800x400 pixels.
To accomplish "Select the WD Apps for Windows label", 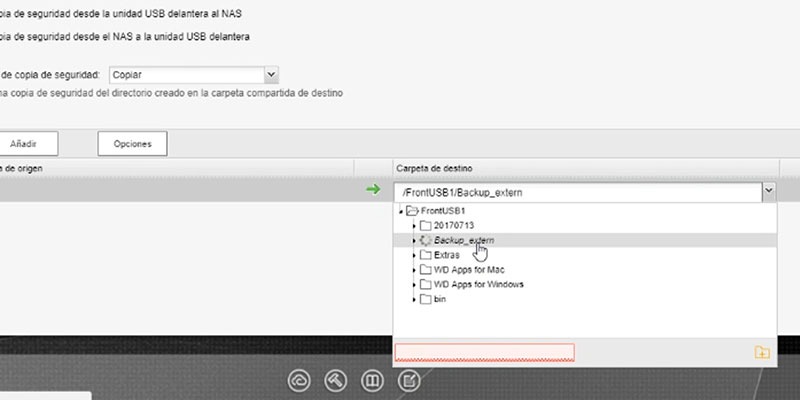I will (x=479, y=284).
